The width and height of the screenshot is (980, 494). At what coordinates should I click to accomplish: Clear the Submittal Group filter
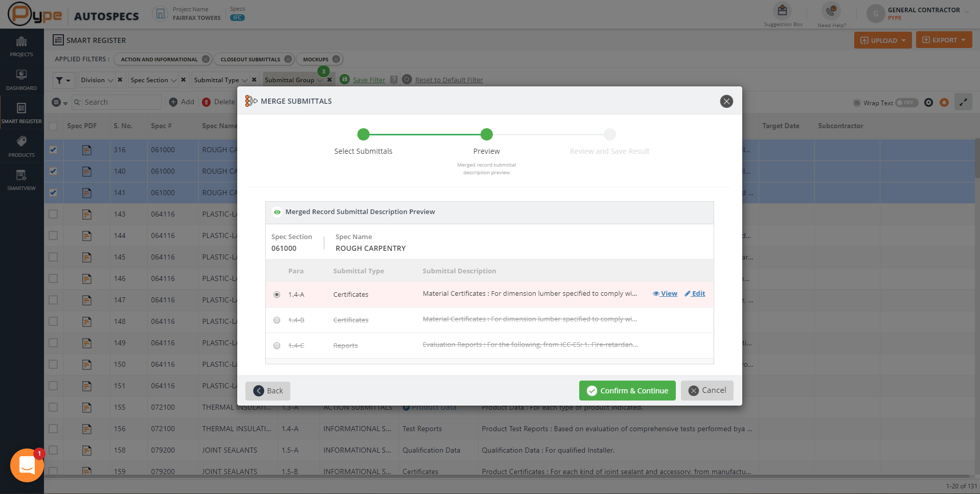(x=330, y=80)
